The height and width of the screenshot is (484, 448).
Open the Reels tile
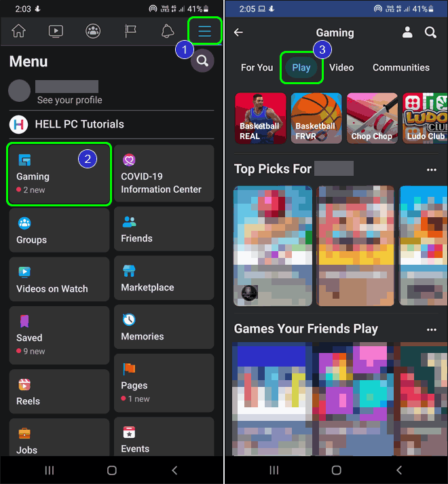(59, 392)
